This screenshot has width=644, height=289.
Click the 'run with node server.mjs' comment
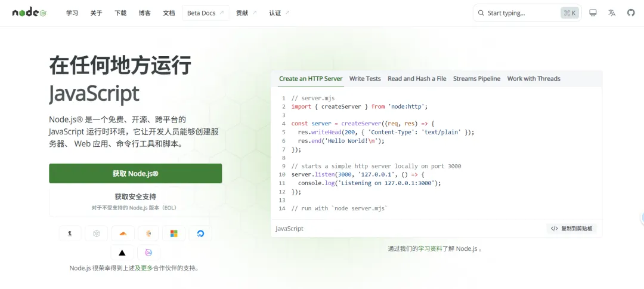[340, 208]
